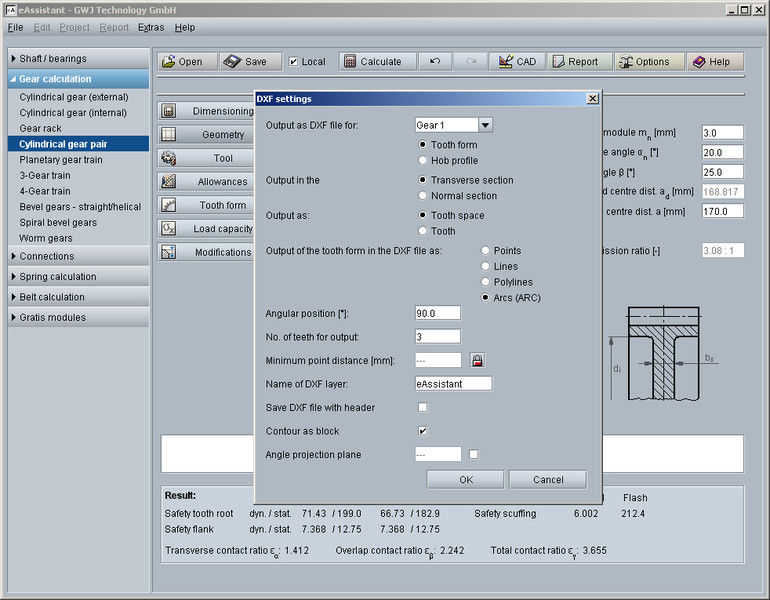Open the Extras menu
770x600 pixels.
(x=151, y=27)
